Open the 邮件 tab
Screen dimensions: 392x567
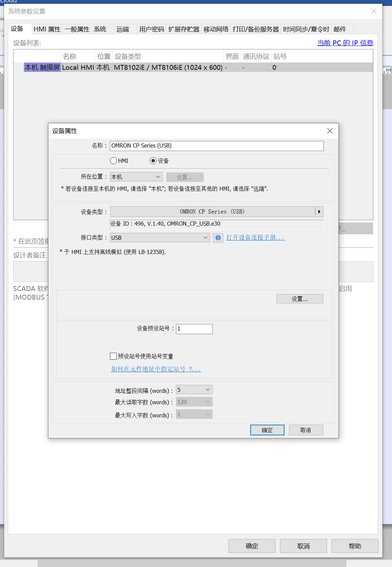coord(339,29)
